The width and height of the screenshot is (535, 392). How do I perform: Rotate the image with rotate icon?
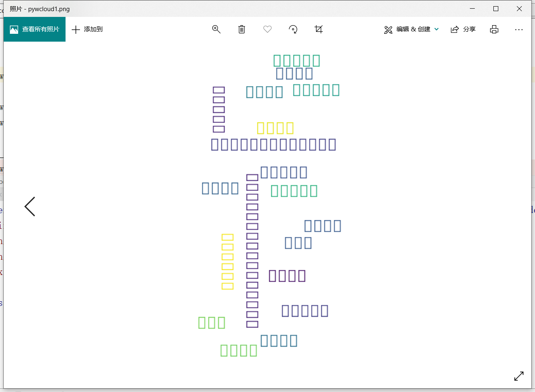293,29
